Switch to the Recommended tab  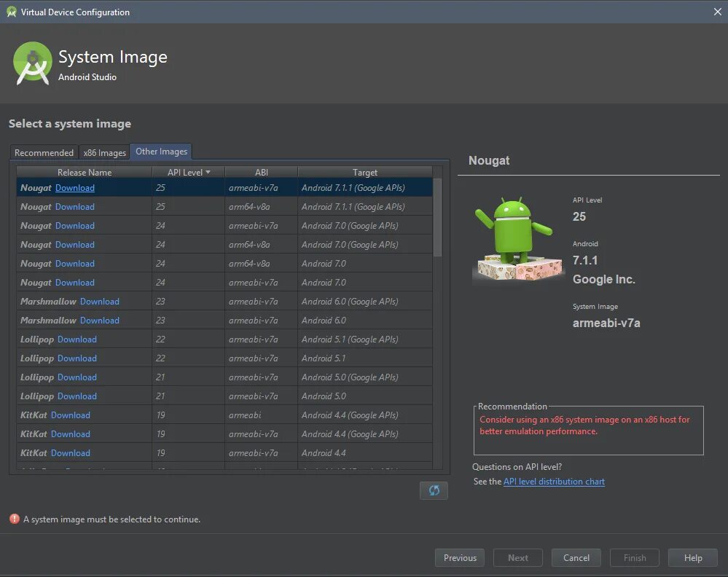pyautogui.click(x=44, y=152)
